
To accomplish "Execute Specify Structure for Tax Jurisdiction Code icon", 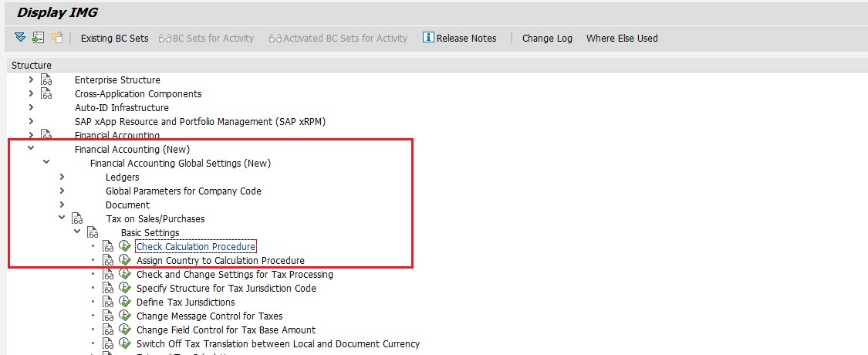I will [x=125, y=289].
